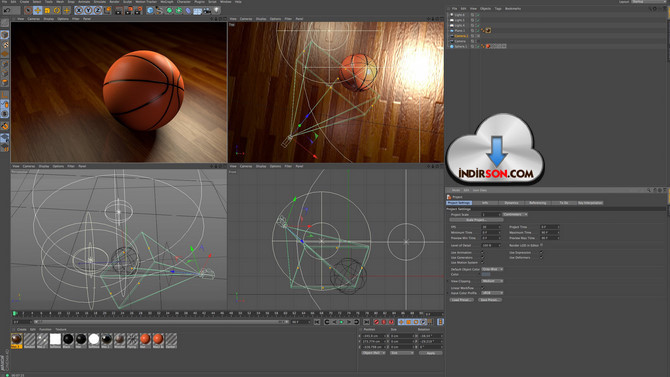
Task: Toggle the Plane.1 enable checkmark
Action: pos(477,31)
